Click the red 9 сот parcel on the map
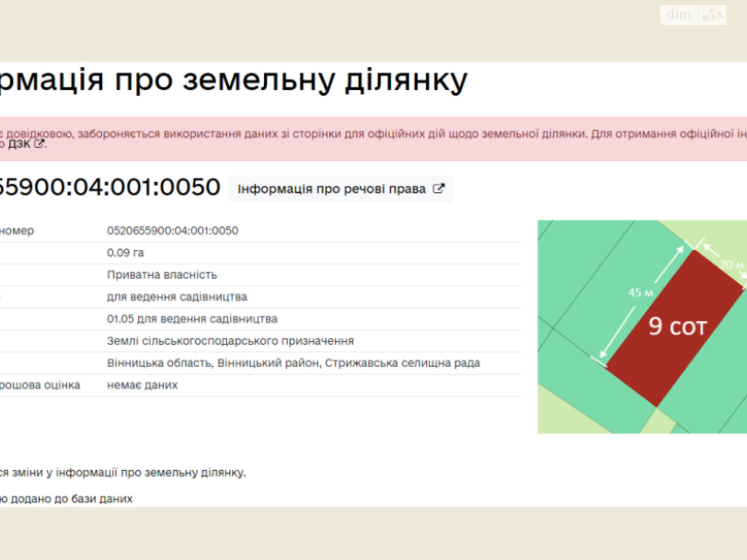Screen dimensions: 747x560 coord(675,328)
